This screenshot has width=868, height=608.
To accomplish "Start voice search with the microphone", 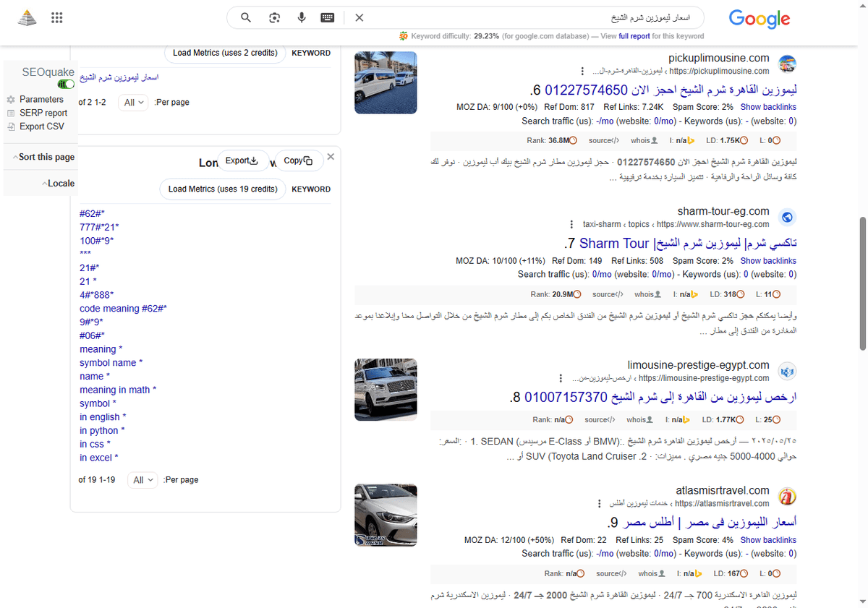I will pyautogui.click(x=301, y=17).
